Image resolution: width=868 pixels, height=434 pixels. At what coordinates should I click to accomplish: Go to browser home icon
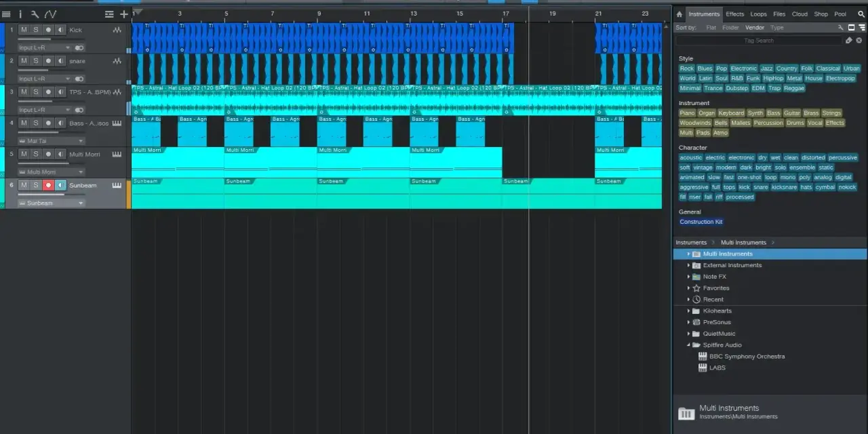pyautogui.click(x=679, y=14)
